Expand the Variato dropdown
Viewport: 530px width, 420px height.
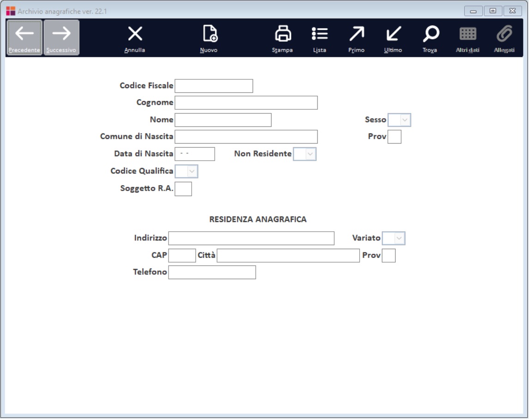click(x=394, y=239)
